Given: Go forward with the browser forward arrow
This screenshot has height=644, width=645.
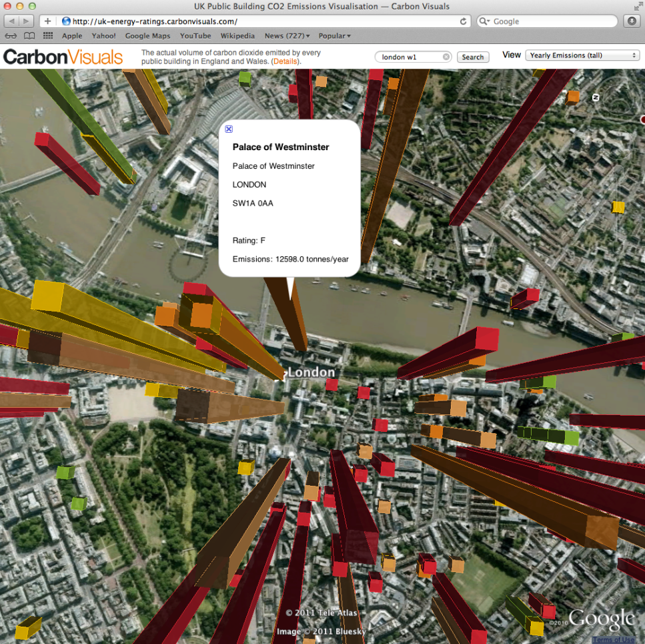Looking at the screenshot, I should coord(26,21).
